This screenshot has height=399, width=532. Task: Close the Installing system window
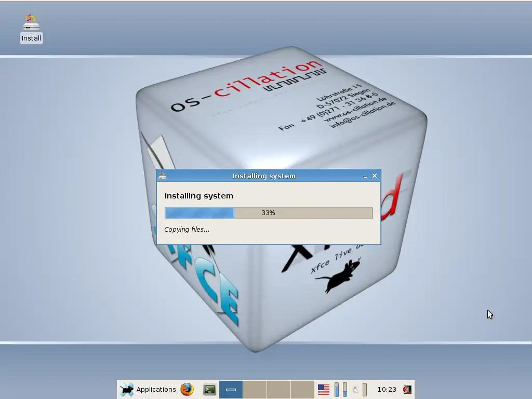tap(375, 176)
